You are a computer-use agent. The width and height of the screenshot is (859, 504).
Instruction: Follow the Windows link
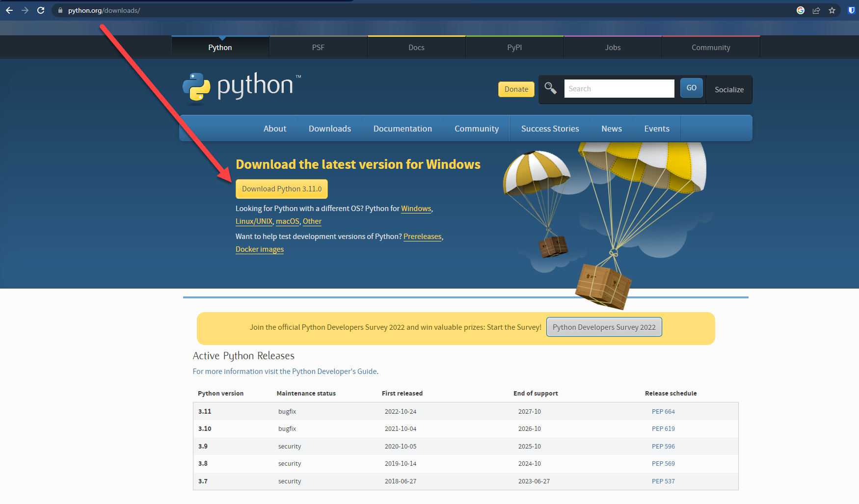coord(416,209)
